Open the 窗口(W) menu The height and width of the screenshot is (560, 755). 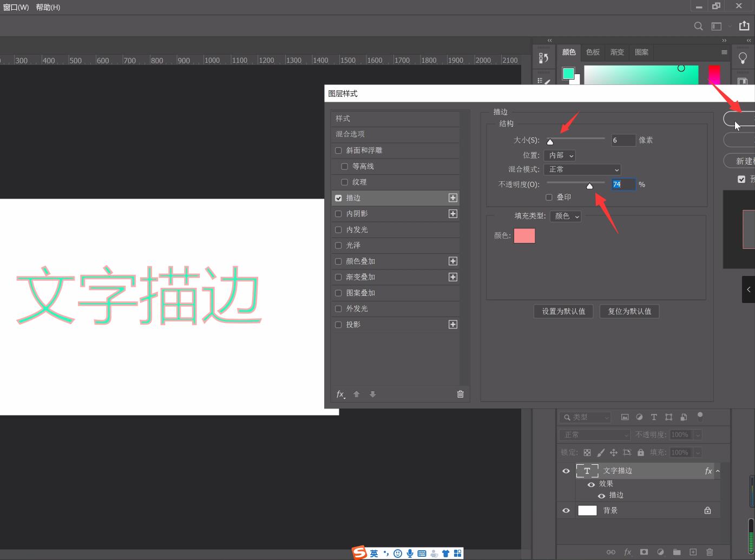pyautogui.click(x=16, y=7)
